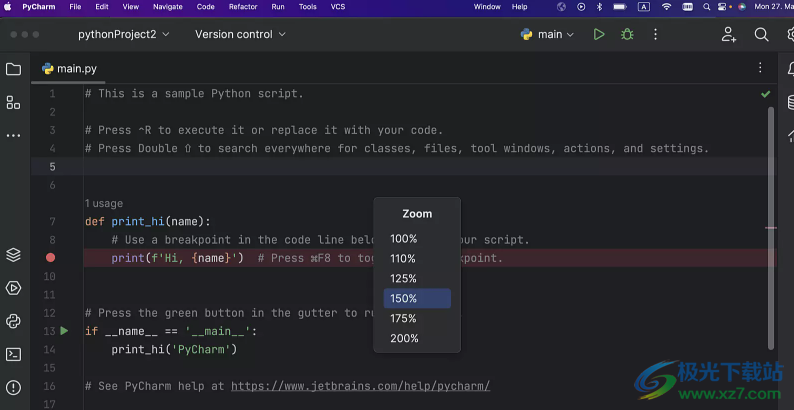Open the Edit menu
This screenshot has height=410, width=794.
pos(102,7)
